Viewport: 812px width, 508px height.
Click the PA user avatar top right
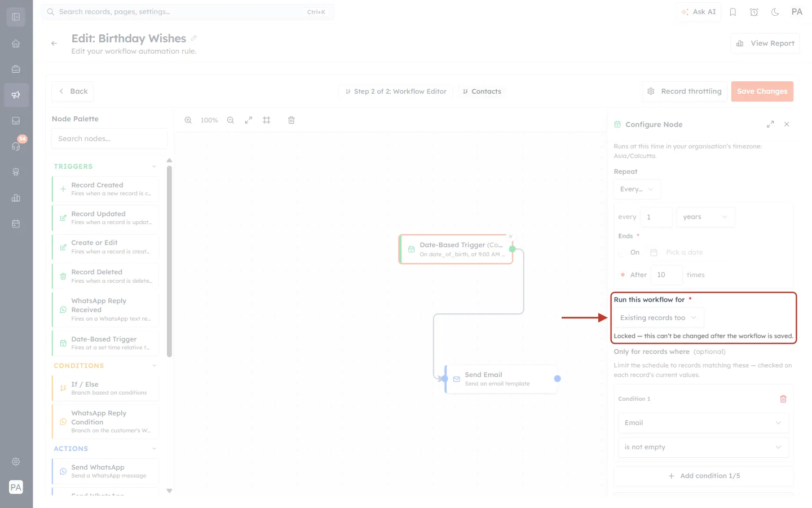tap(797, 12)
